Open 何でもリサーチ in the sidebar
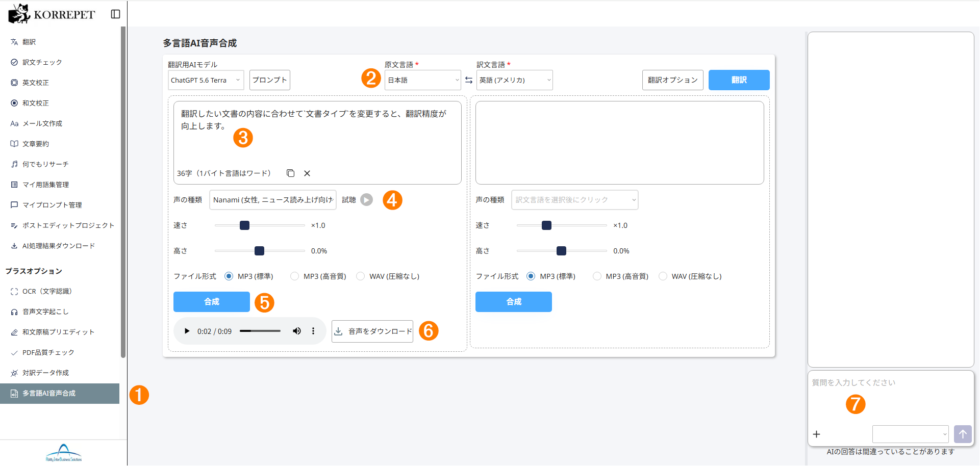 pyautogui.click(x=60, y=164)
